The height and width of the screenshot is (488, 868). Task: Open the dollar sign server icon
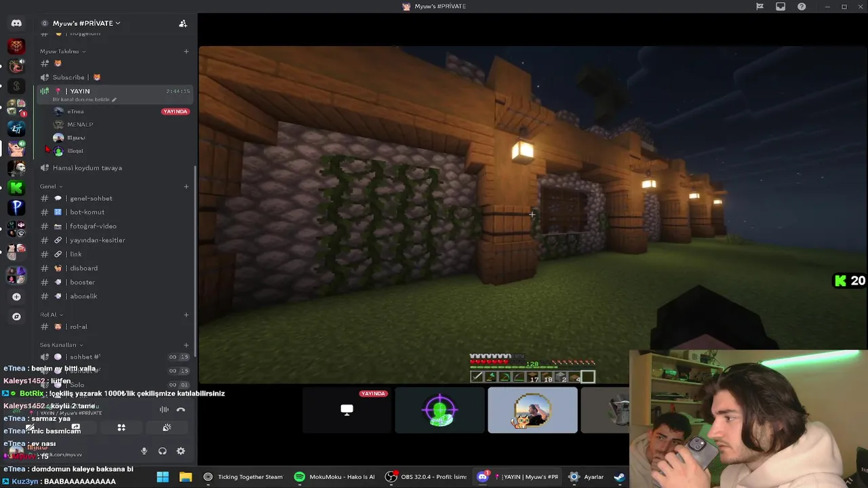(16, 86)
